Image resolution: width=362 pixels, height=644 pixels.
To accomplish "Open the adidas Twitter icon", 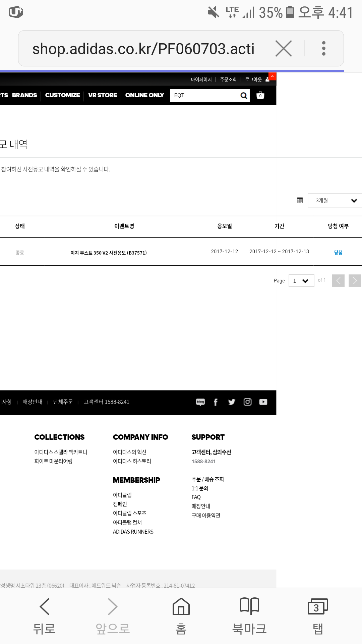I will coord(232,402).
